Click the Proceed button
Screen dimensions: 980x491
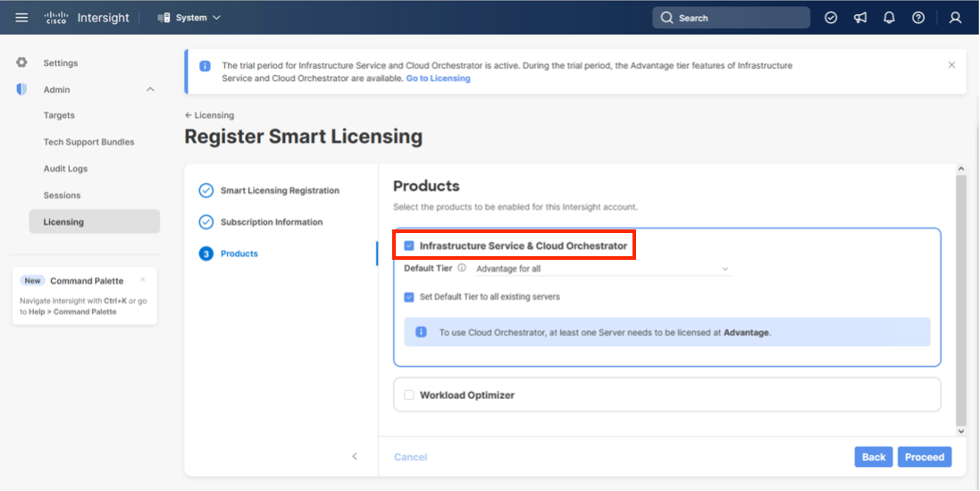[x=925, y=457]
